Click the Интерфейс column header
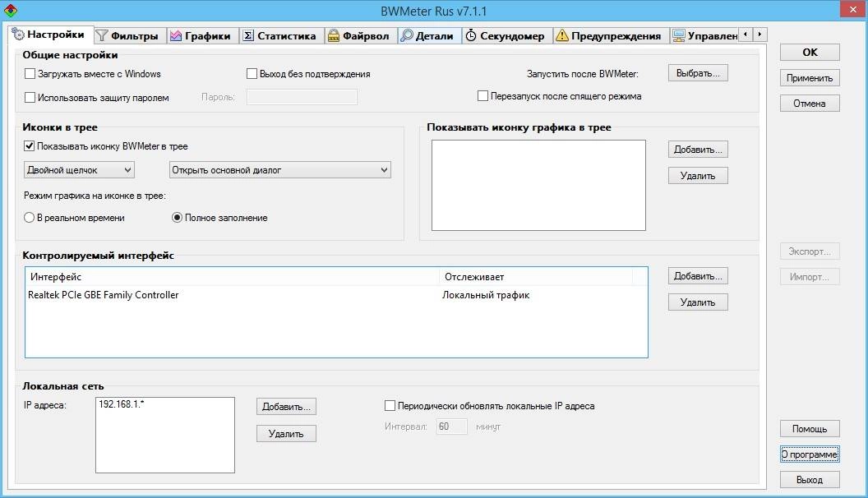 pyautogui.click(x=233, y=277)
